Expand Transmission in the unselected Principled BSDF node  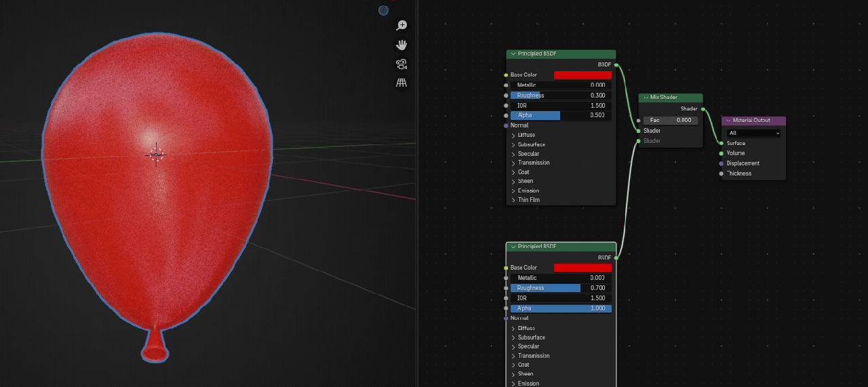pyautogui.click(x=533, y=163)
